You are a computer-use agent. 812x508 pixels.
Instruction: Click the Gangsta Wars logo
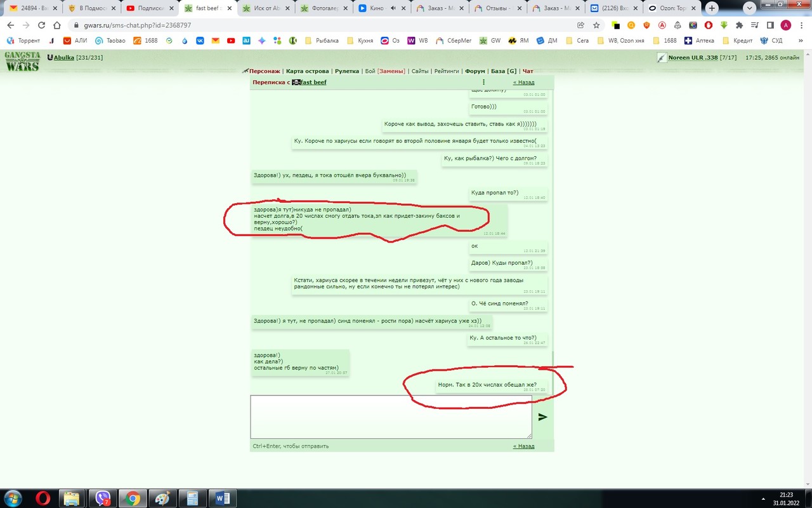[x=22, y=61]
